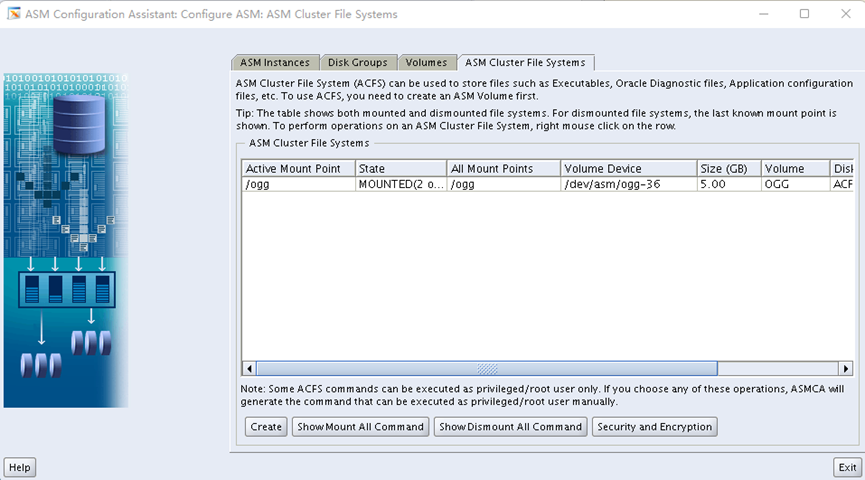Select the /ogg active mount point cell

coord(298,184)
